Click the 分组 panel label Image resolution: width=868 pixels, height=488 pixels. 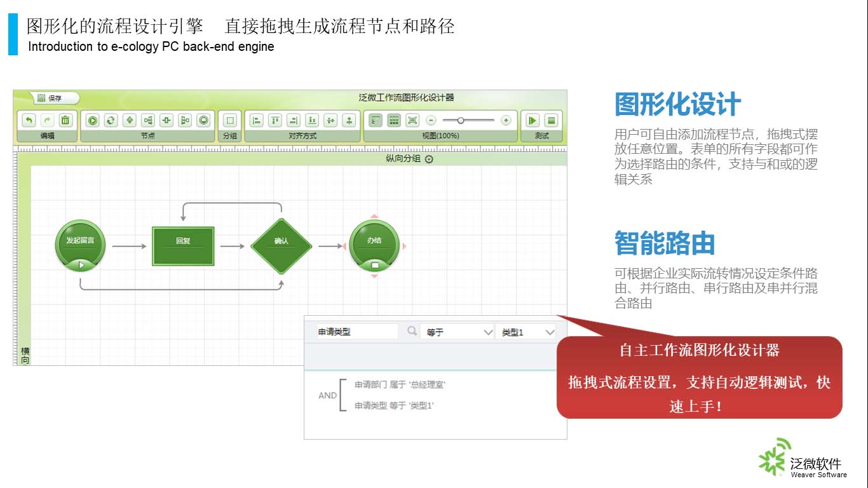(230, 136)
